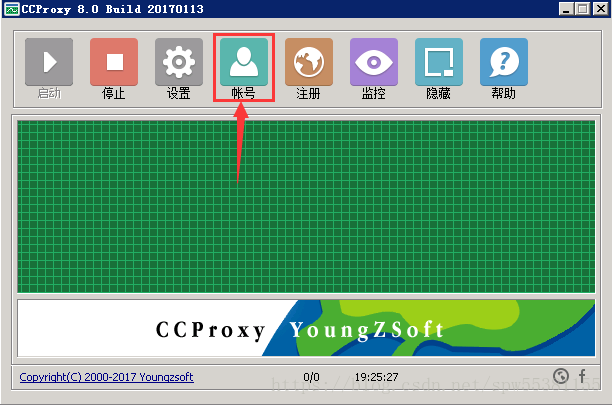Viewport: 612px width, 405px height.
Task: Close the CCProxy window
Action: coord(601,9)
